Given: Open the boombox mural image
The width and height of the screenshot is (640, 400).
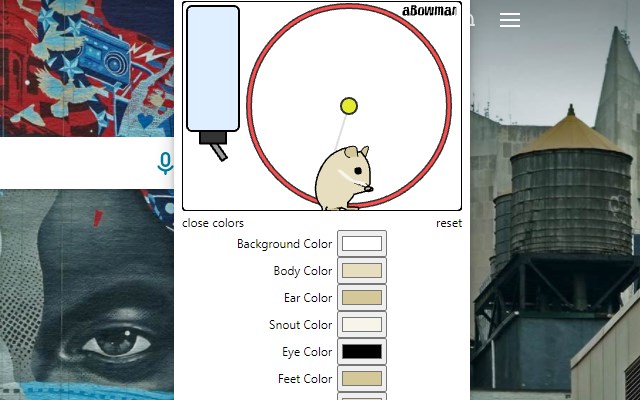Looking at the screenshot, I should click(x=87, y=68).
